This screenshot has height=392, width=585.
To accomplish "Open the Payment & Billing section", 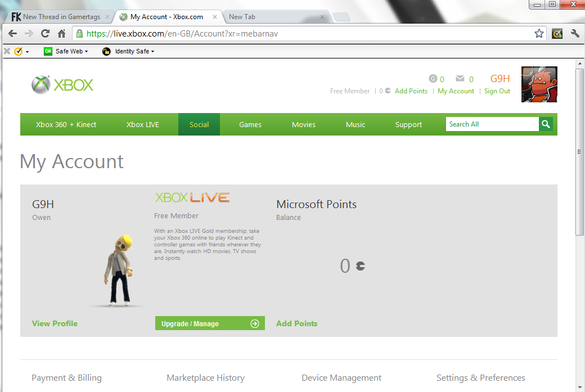I will coord(66,377).
